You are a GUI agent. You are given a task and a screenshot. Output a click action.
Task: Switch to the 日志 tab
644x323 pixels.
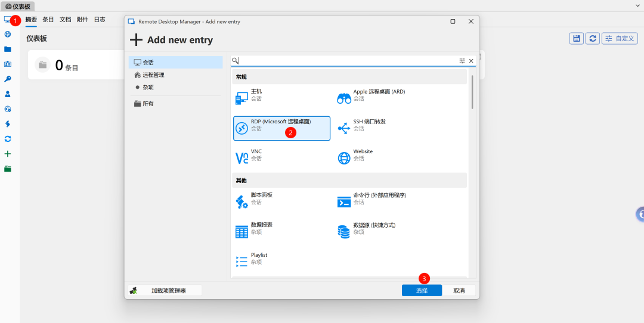(x=100, y=19)
